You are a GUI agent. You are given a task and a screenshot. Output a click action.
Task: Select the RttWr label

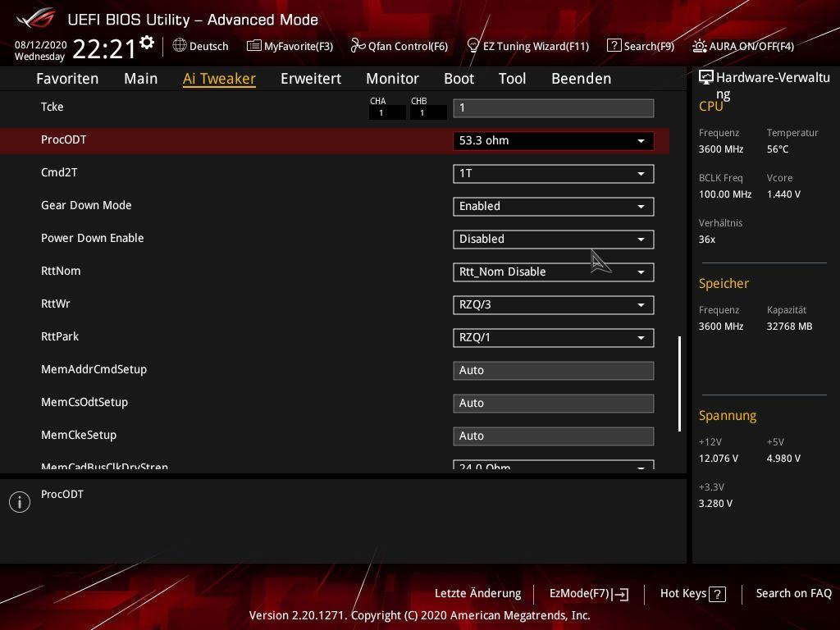point(56,304)
